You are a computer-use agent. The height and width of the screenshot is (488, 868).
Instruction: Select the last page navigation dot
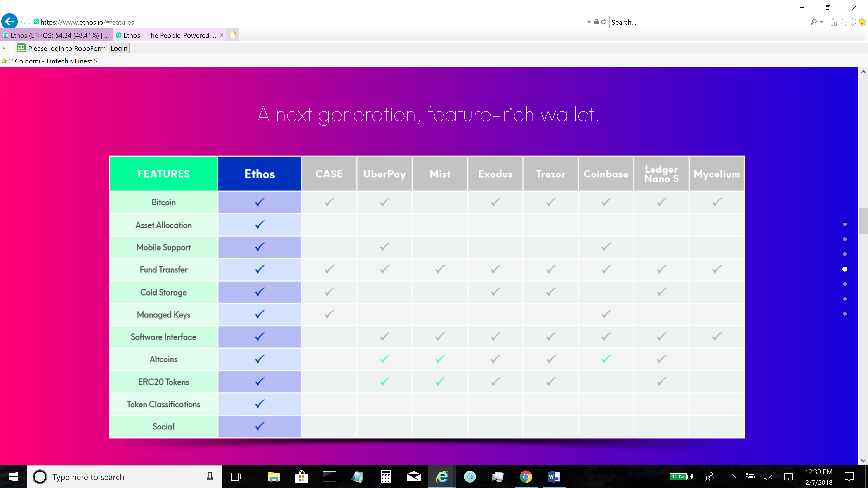[844, 314]
